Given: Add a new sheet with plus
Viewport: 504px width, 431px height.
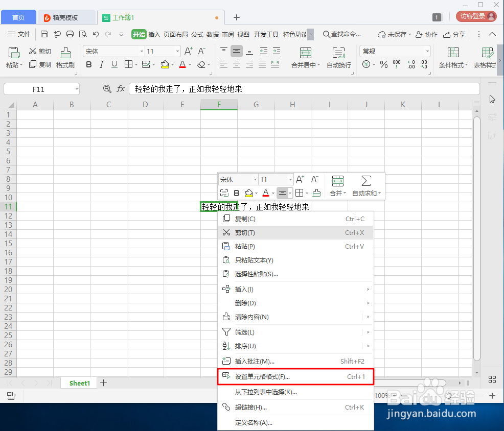Looking at the screenshot, I should [103, 383].
